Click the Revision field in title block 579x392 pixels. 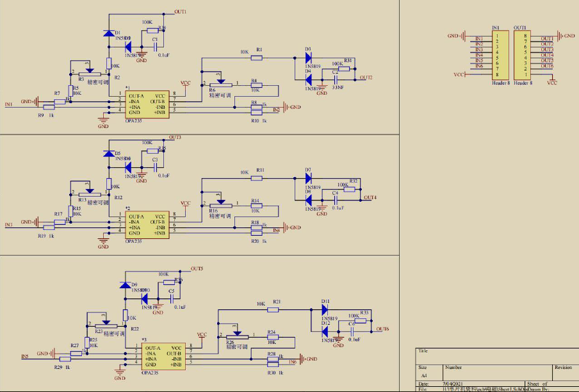[x=566, y=373]
